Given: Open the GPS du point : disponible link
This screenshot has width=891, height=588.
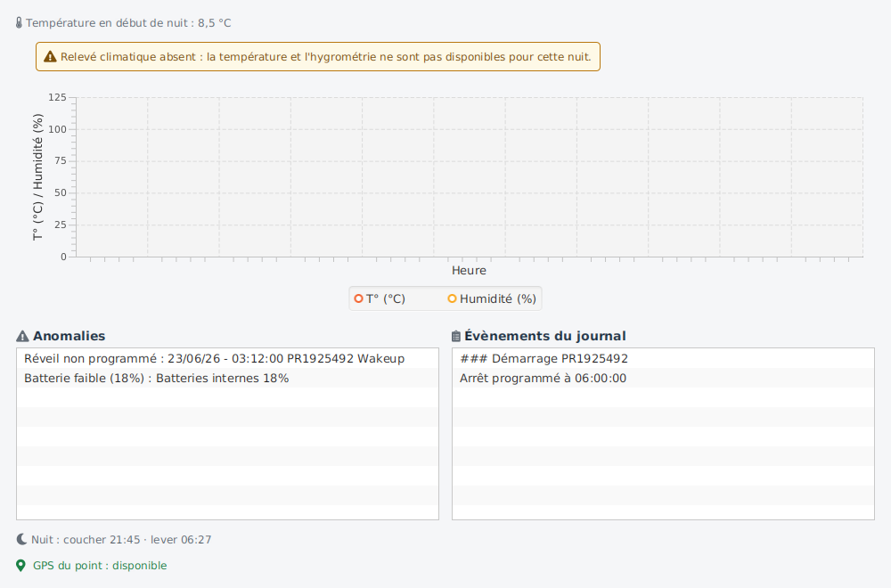Looking at the screenshot, I should tap(100, 566).
